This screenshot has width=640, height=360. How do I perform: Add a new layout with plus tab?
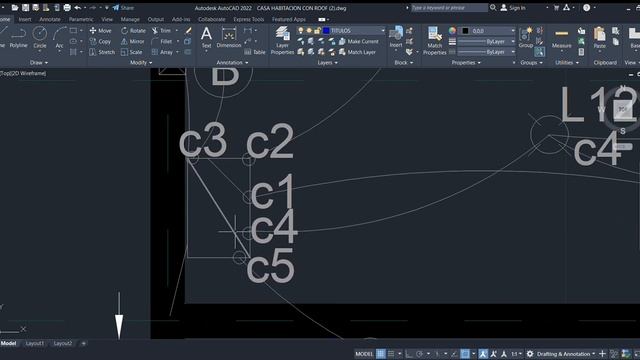(x=83, y=343)
